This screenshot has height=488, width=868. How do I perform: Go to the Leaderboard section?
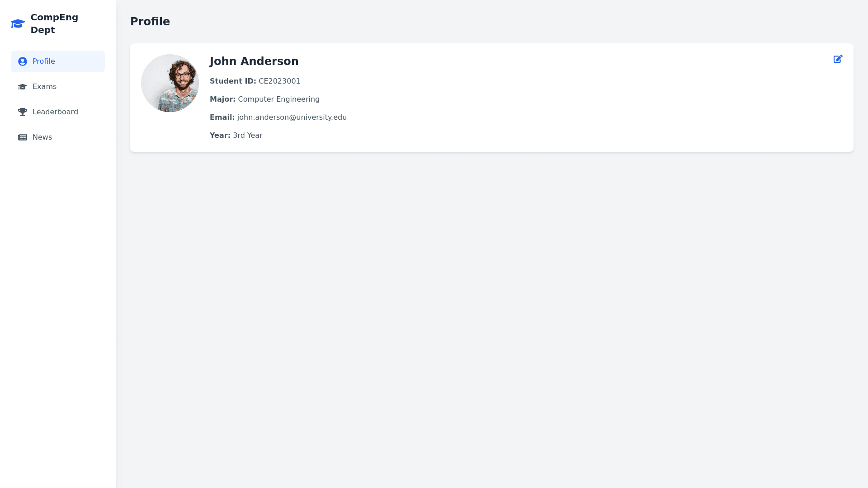(x=55, y=112)
